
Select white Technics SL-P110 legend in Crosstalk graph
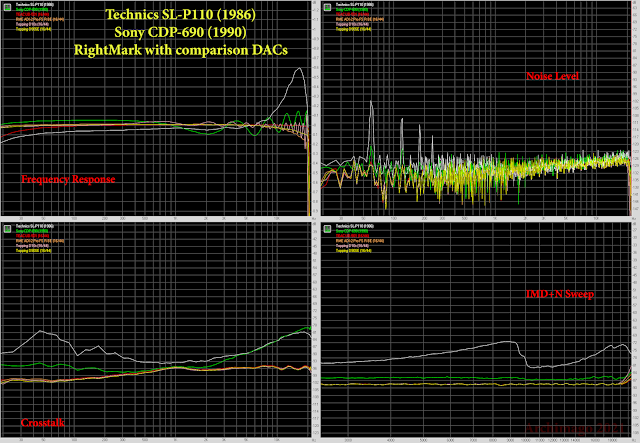(35, 226)
